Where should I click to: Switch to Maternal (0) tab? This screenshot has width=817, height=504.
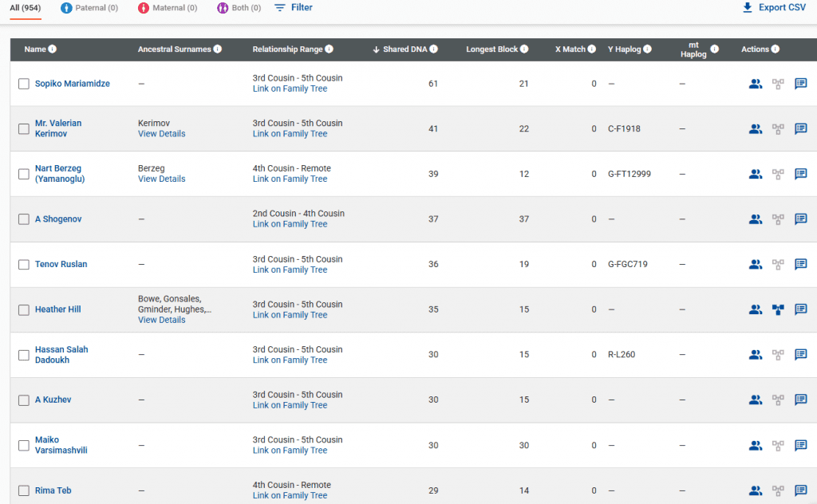pos(168,8)
